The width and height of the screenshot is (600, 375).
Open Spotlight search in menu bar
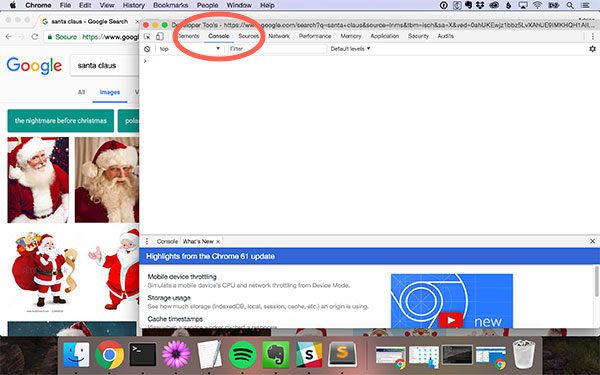[570, 5]
